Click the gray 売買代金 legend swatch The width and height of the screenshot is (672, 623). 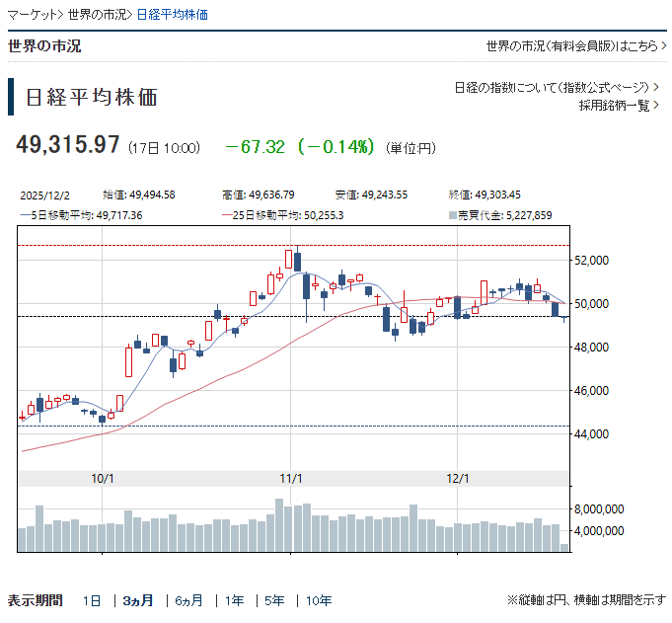click(453, 215)
